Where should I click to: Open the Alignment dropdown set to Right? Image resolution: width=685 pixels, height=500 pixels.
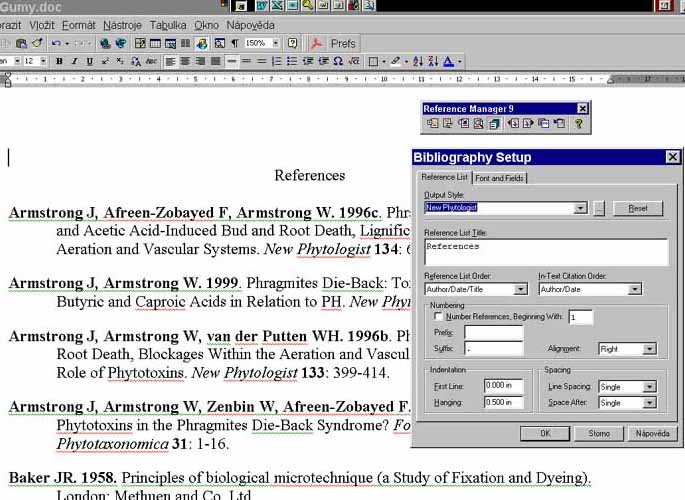pos(650,349)
